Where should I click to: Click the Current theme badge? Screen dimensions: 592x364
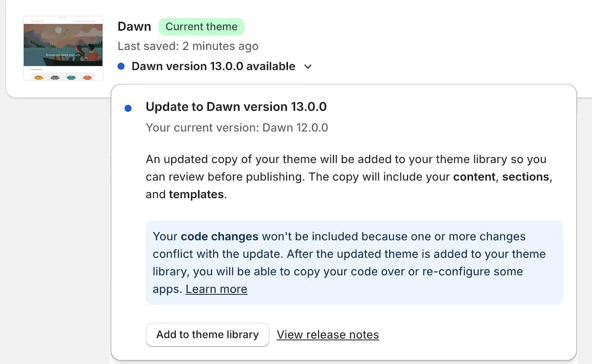point(201,27)
